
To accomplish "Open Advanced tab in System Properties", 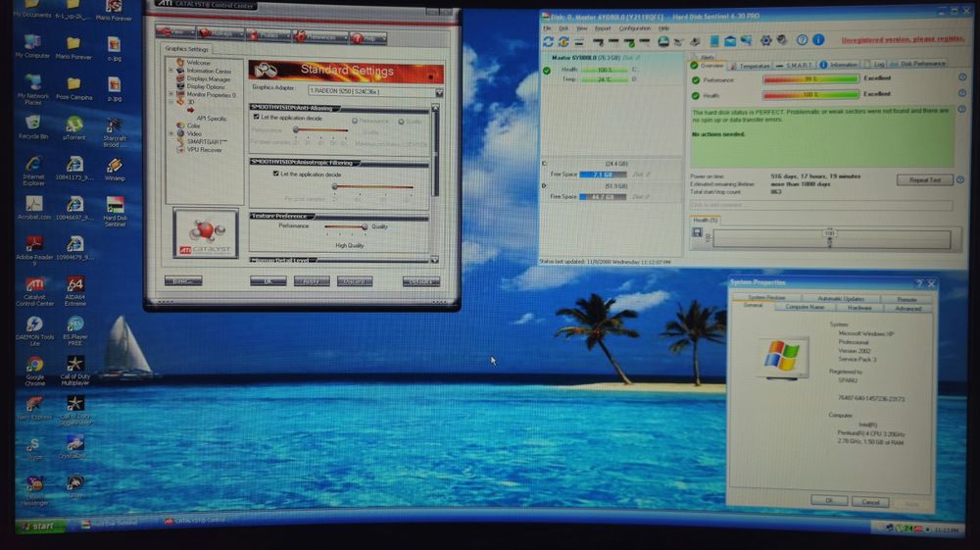I will (x=907, y=308).
